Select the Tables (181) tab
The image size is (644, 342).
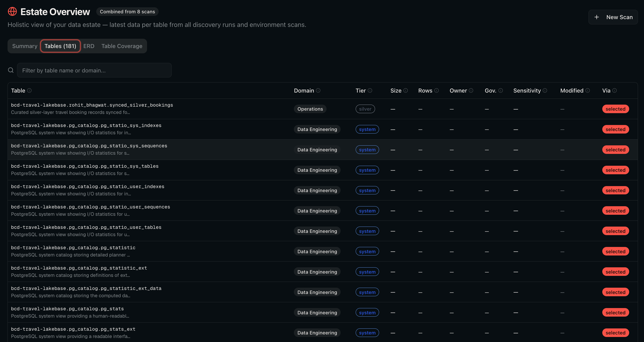60,46
